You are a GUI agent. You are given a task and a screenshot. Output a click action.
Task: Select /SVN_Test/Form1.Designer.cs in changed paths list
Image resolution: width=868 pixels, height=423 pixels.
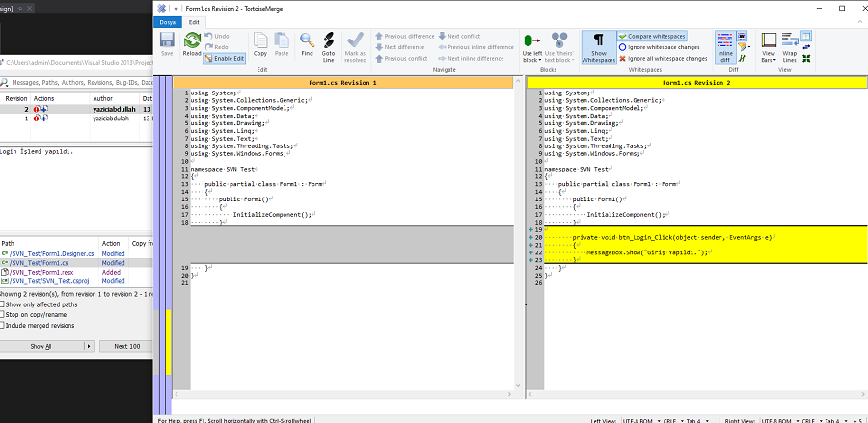point(50,253)
